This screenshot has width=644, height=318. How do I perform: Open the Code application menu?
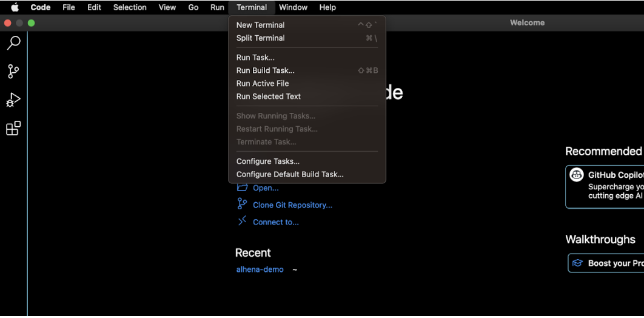coord(41,7)
